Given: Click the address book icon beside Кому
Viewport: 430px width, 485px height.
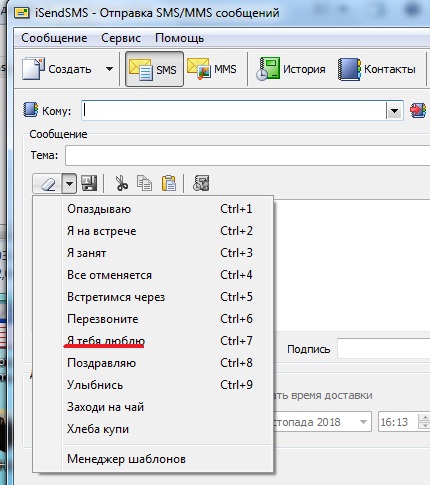Looking at the screenshot, I should [30, 110].
